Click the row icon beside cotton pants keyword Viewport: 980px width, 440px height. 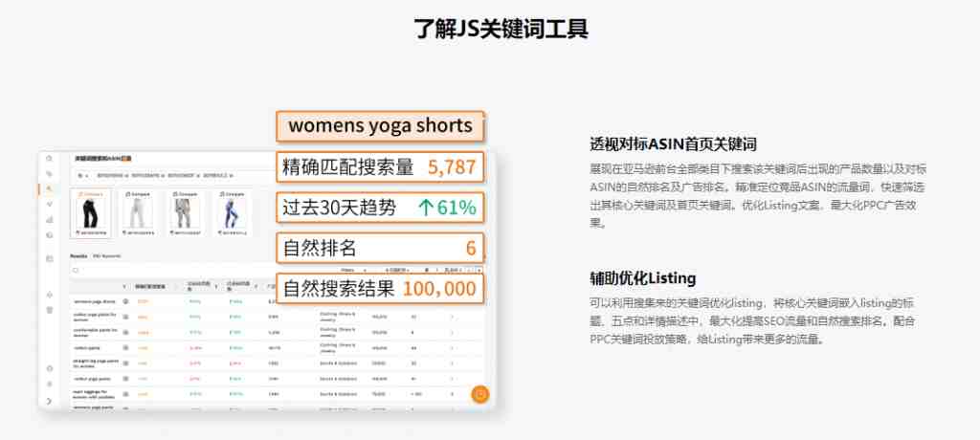point(125,347)
